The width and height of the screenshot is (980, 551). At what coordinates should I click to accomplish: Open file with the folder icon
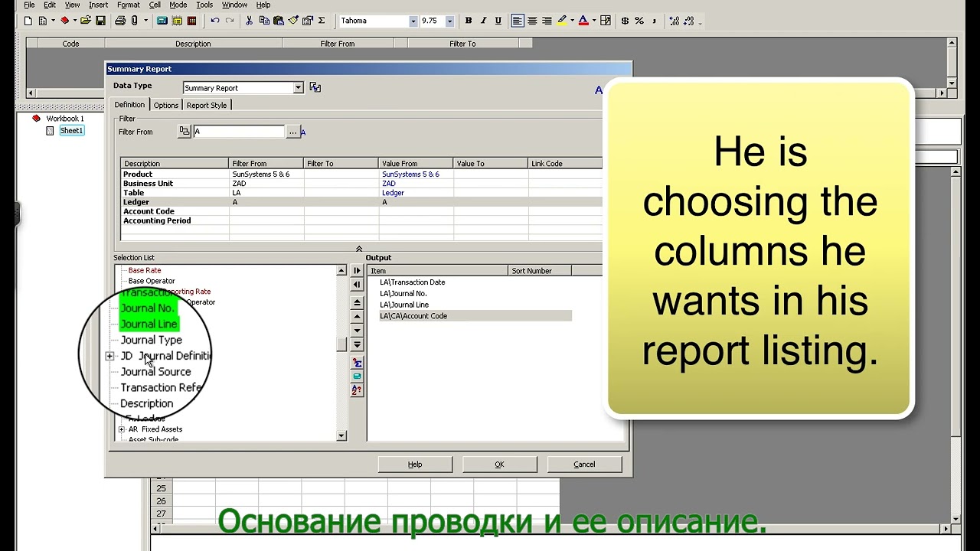(x=86, y=21)
